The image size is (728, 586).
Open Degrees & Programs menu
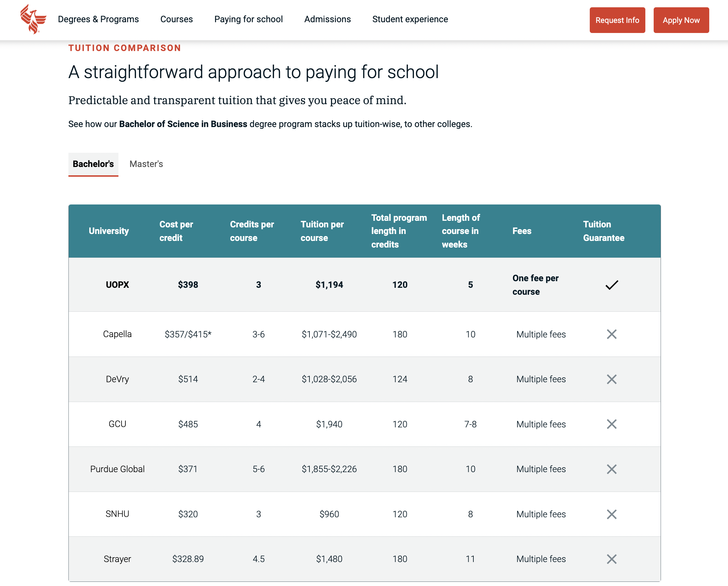pyautogui.click(x=98, y=19)
